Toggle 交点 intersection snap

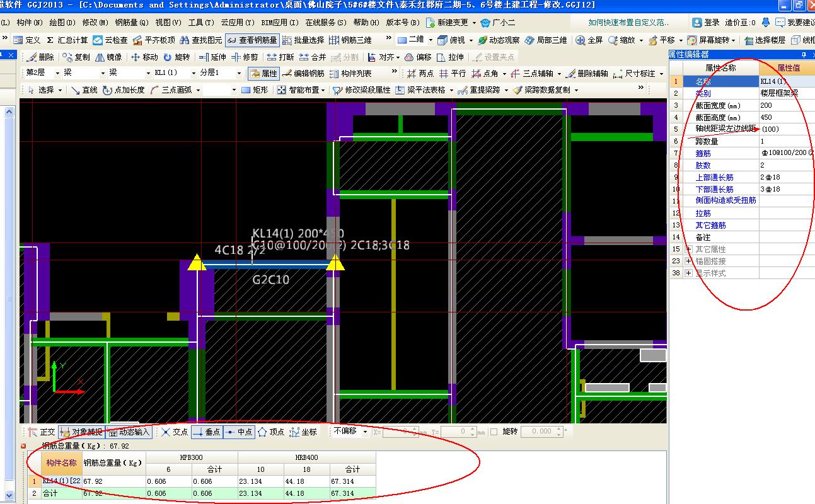(175, 432)
